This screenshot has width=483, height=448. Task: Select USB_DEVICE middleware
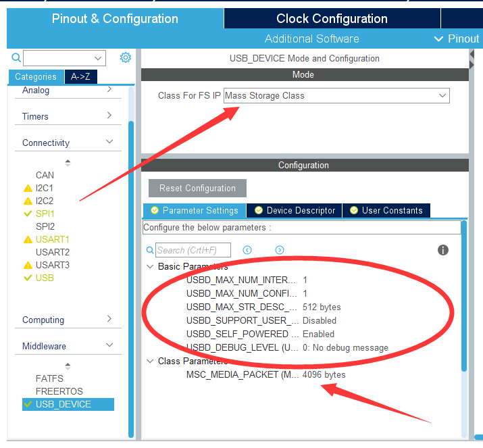(x=68, y=404)
